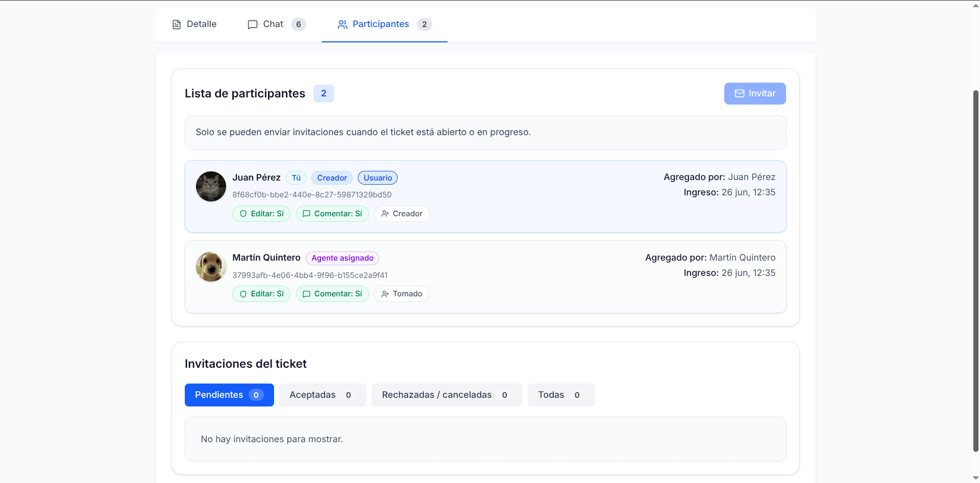Click the Invitaciones del ticket heading
This screenshot has height=483, width=980.
246,364
